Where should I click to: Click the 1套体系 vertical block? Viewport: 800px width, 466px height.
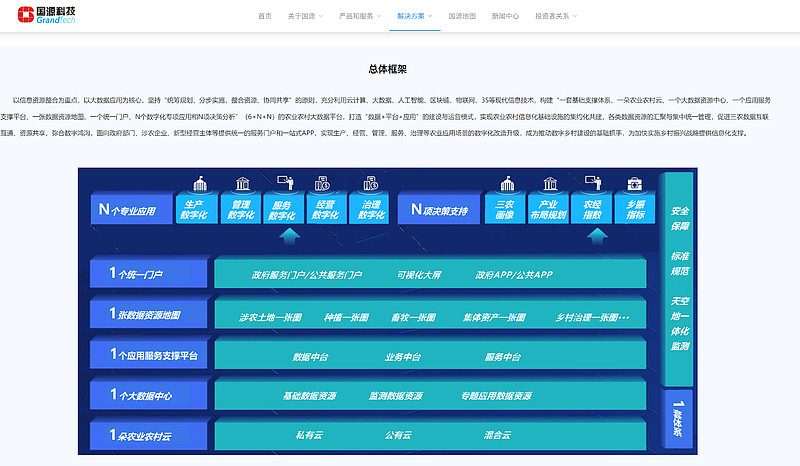point(678,419)
